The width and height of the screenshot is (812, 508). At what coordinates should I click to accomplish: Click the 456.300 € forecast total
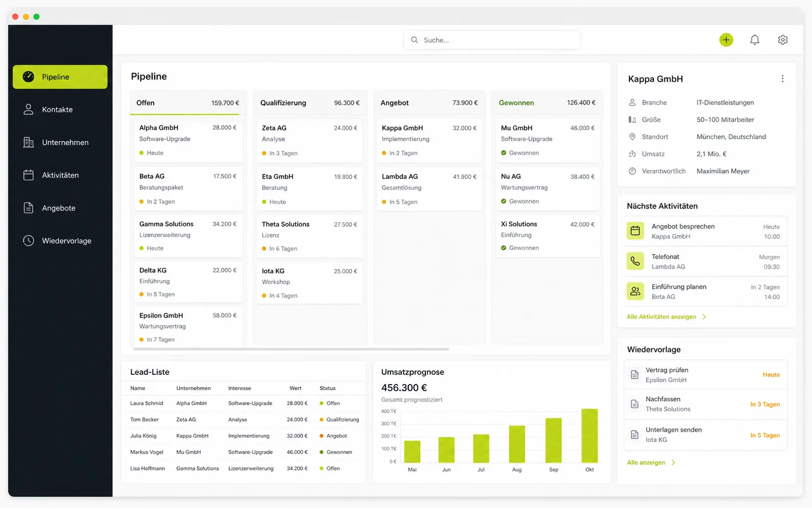[x=404, y=388]
